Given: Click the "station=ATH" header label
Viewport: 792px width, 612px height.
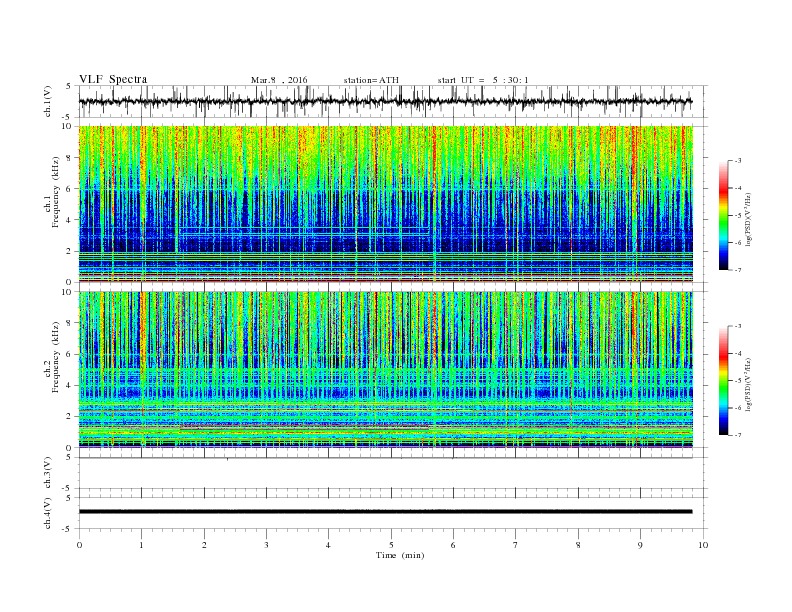Looking at the screenshot, I should click(371, 80).
